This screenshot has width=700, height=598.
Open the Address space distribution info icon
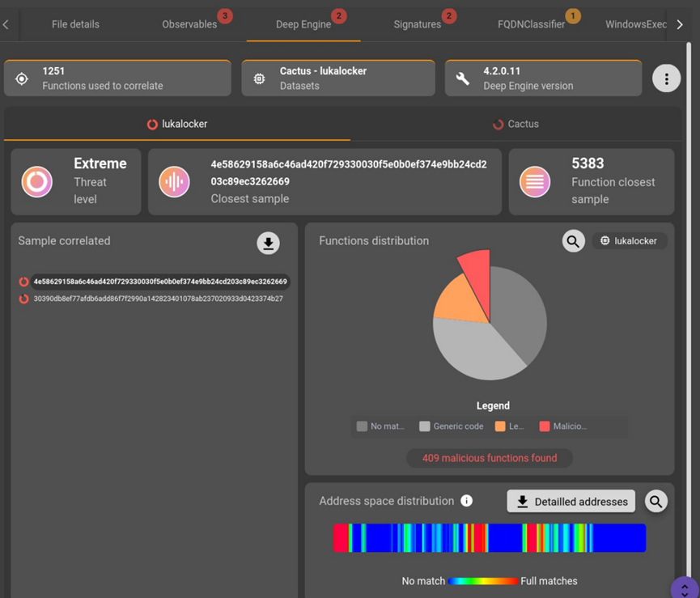pos(466,501)
